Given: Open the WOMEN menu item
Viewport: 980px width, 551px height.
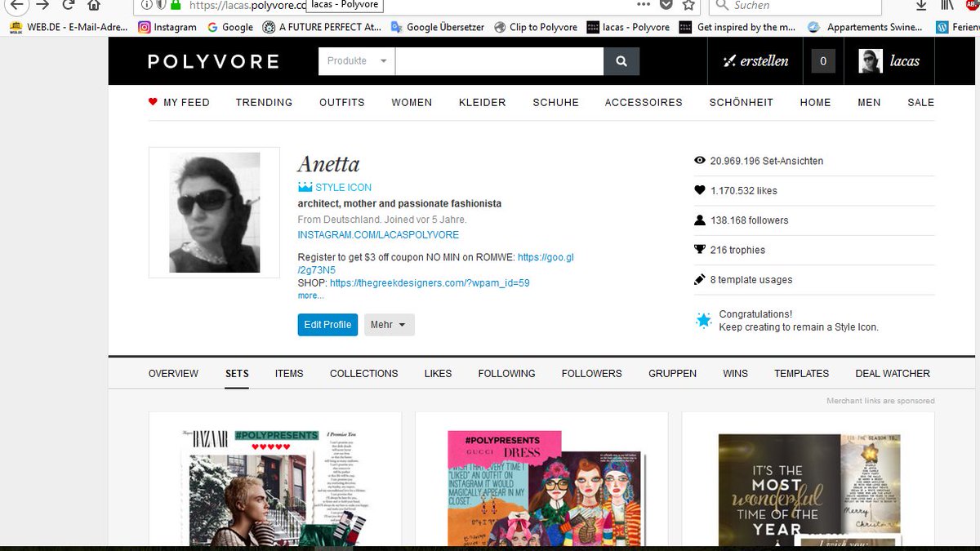Looking at the screenshot, I should (412, 102).
